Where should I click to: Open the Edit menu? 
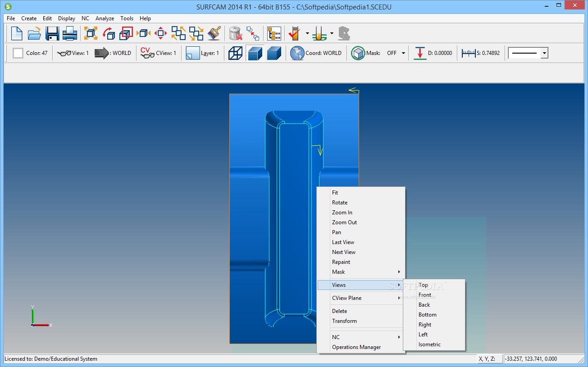(47, 18)
